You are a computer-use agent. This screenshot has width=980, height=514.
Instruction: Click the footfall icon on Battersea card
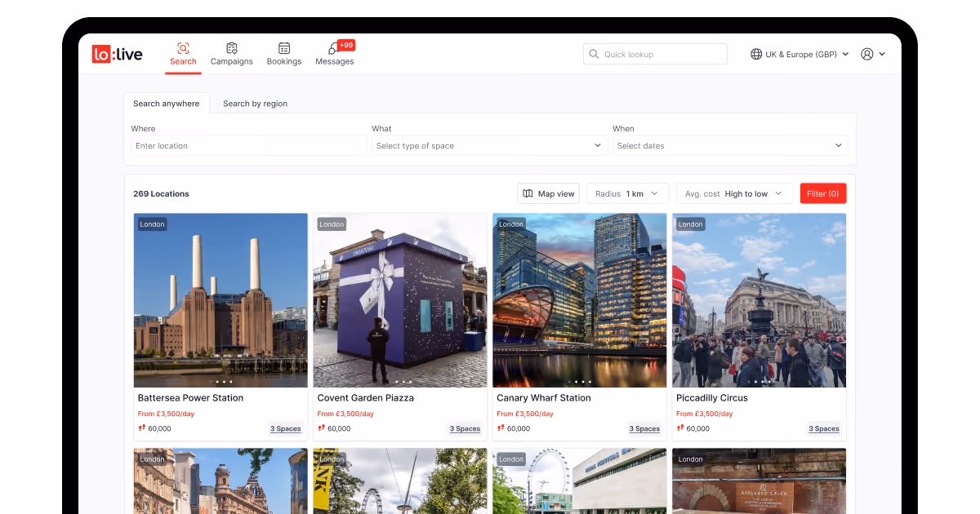142,428
